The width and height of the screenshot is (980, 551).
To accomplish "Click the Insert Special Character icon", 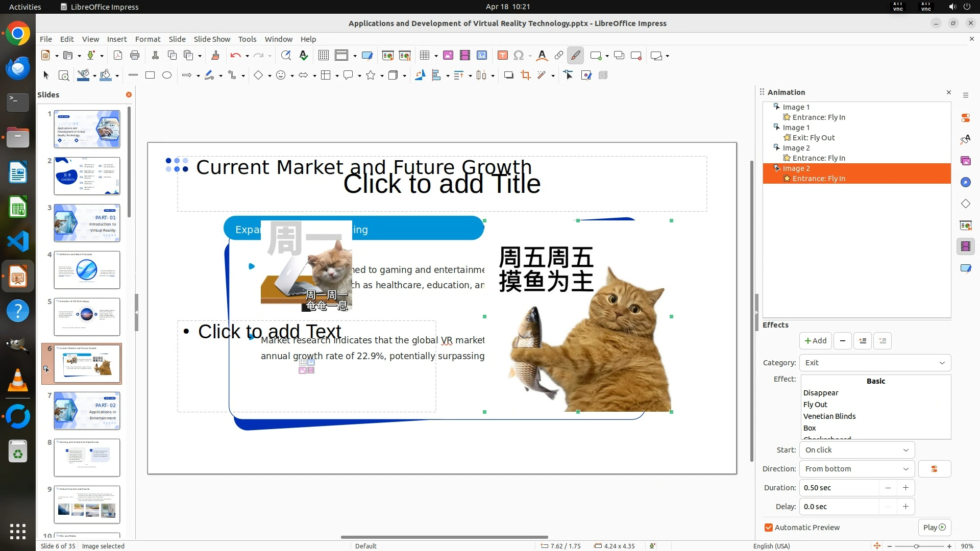I will click(x=519, y=56).
